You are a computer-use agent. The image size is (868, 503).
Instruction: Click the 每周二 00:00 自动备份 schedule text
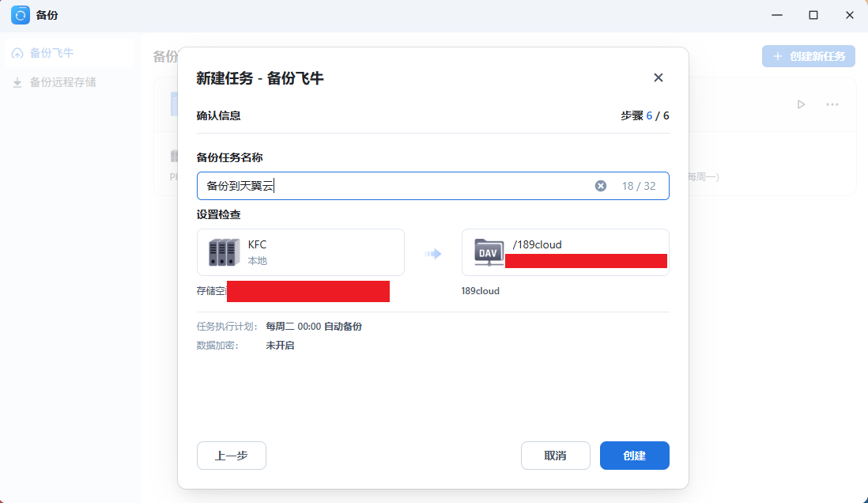pyautogui.click(x=314, y=326)
